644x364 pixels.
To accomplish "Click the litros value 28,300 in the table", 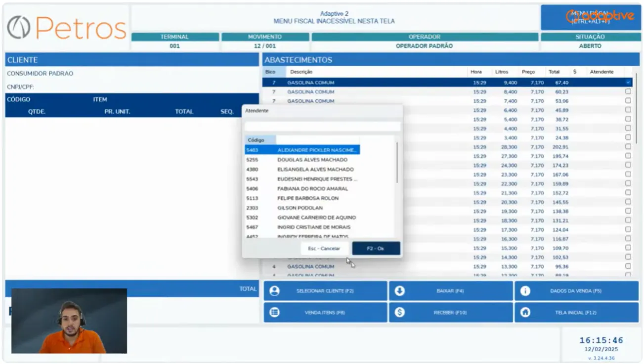I will pyautogui.click(x=509, y=147).
